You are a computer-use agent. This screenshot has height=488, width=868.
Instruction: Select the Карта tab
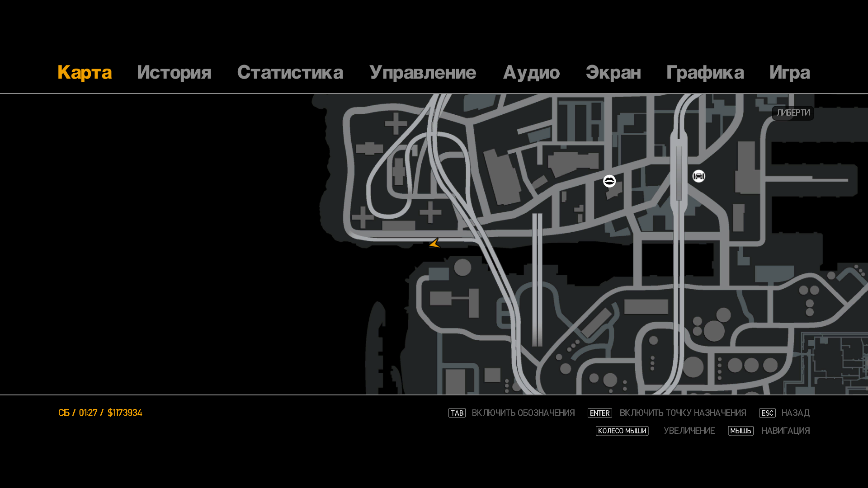[x=85, y=73]
